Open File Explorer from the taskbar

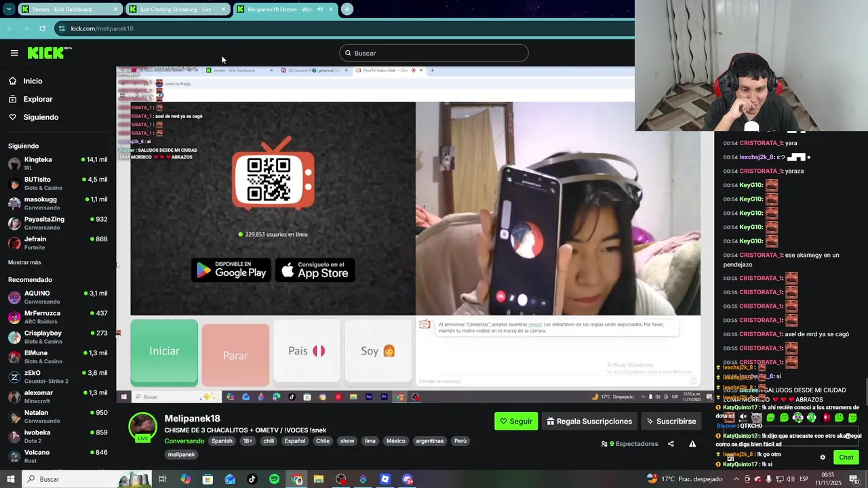coord(319,479)
